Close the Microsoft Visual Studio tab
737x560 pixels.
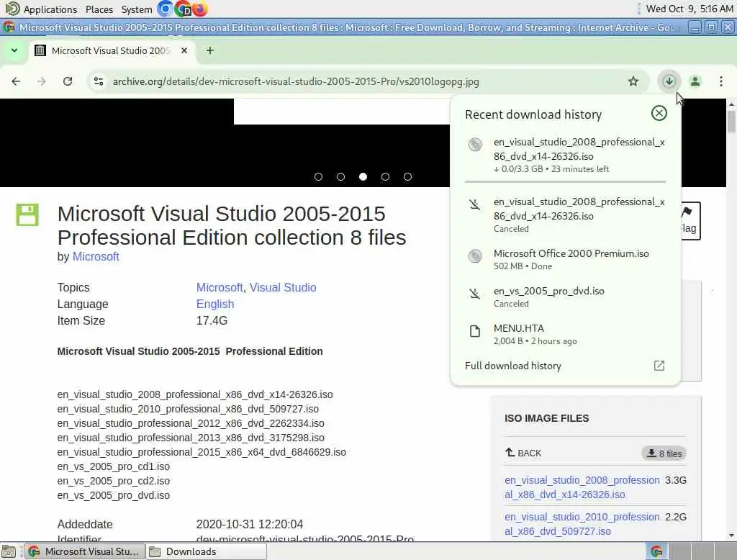(x=184, y=50)
